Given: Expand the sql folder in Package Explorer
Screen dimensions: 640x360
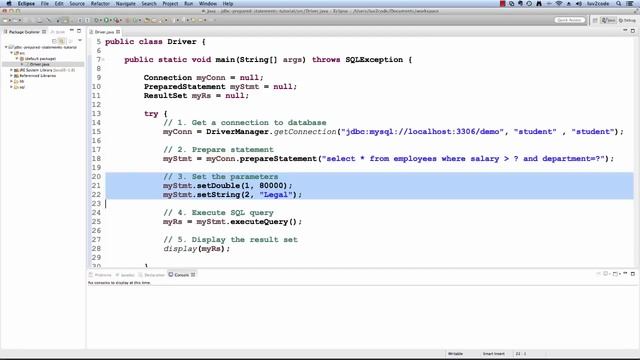Looking at the screenshot, I should click(x=11, y=87).
